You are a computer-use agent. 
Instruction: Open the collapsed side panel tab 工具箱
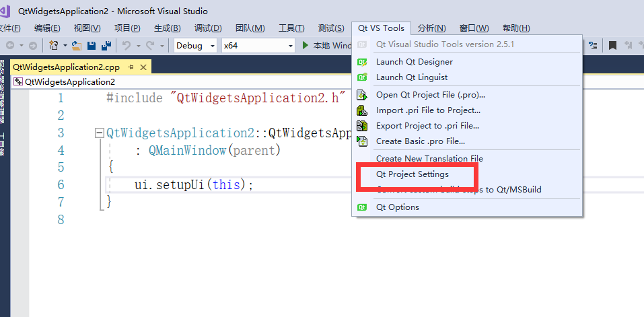pyautogui.click(x=2, y=145)
